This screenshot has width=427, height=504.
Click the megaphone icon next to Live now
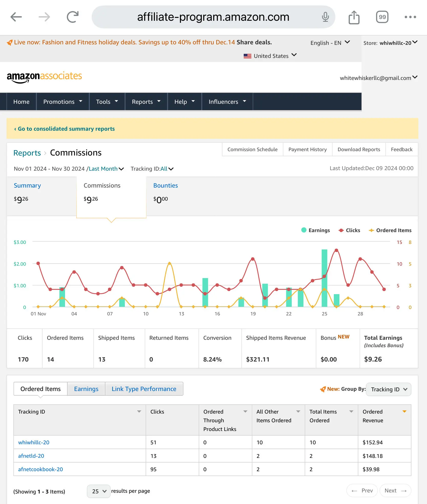click(9, 43)
